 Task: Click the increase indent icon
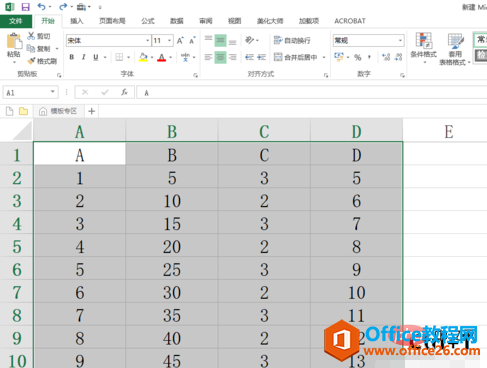point(262,57)
